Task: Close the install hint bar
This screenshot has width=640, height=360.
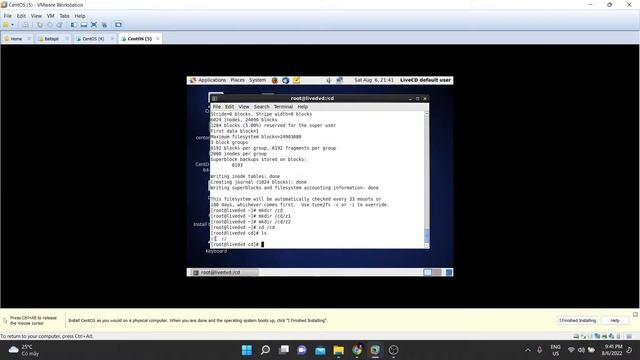Action: (x=635, y=314)
